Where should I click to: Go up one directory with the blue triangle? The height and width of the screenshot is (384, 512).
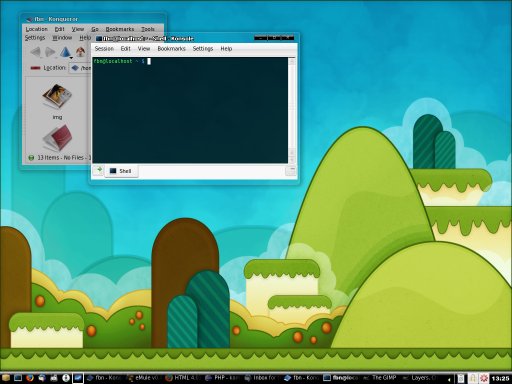point(65,52)
